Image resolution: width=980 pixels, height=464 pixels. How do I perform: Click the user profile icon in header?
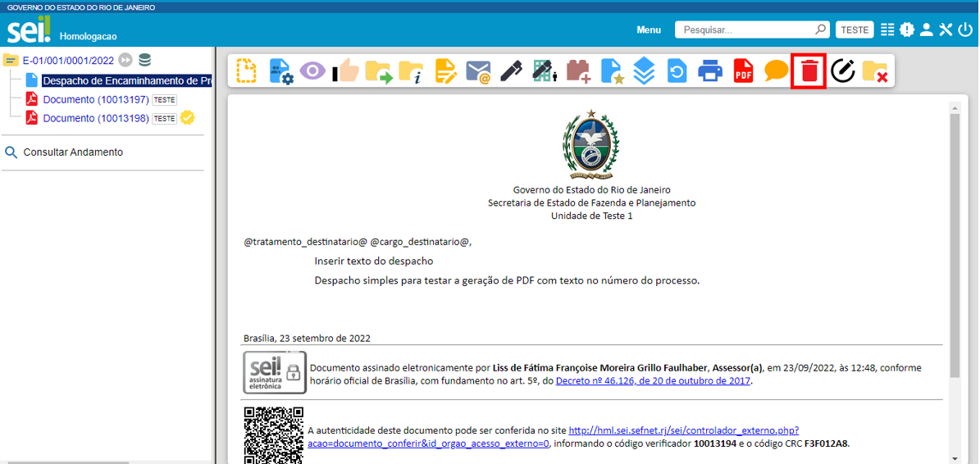coord(926,30)
